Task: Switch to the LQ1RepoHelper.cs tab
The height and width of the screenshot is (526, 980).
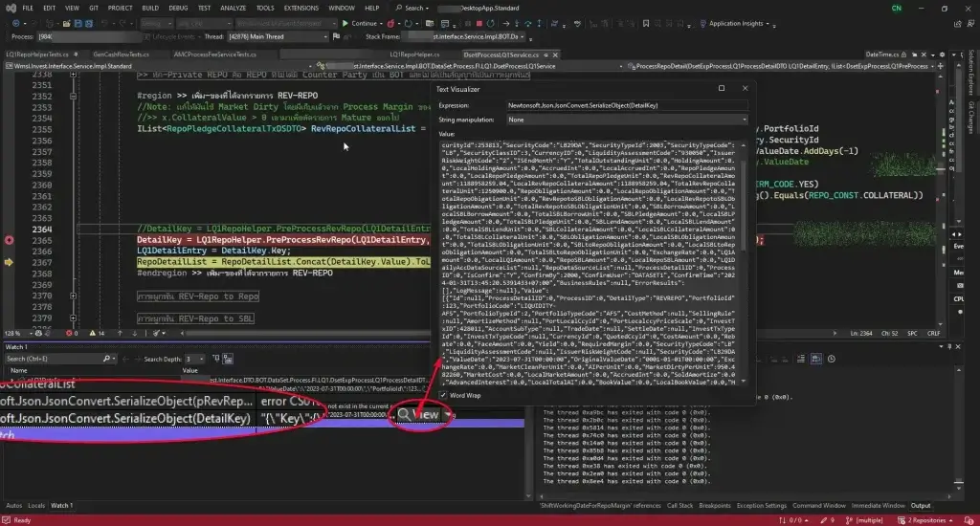Action: [414, 55]
